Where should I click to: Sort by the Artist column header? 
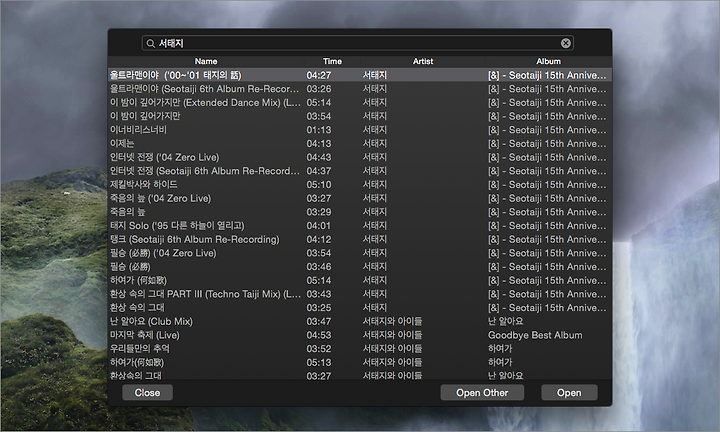tap(422, 61)
